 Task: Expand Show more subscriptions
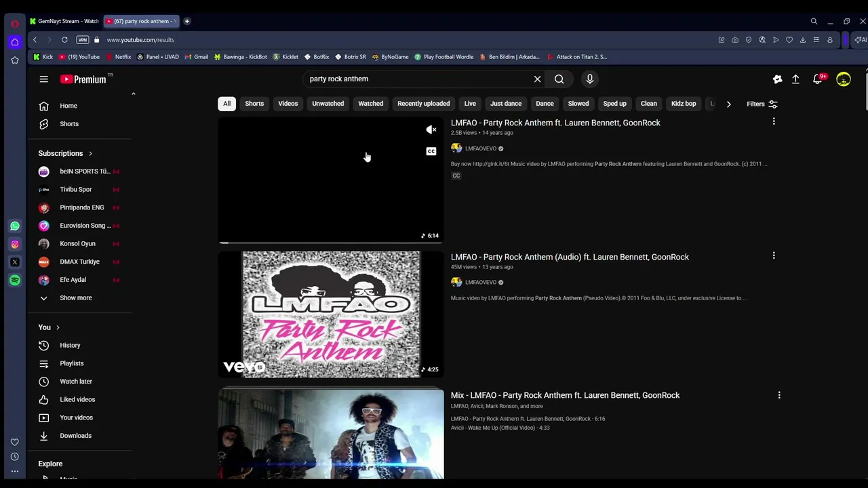point(75,298)
